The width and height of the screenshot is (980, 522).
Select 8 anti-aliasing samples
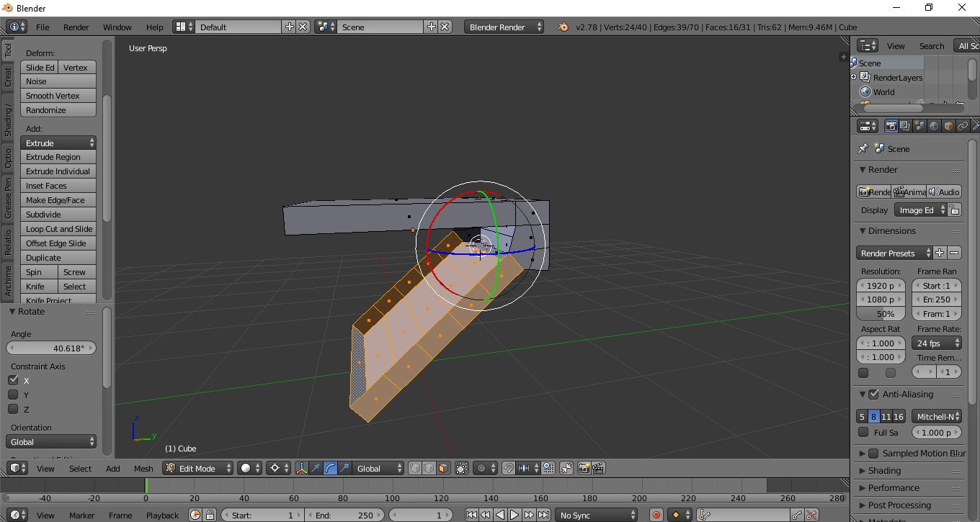point(873,416)
